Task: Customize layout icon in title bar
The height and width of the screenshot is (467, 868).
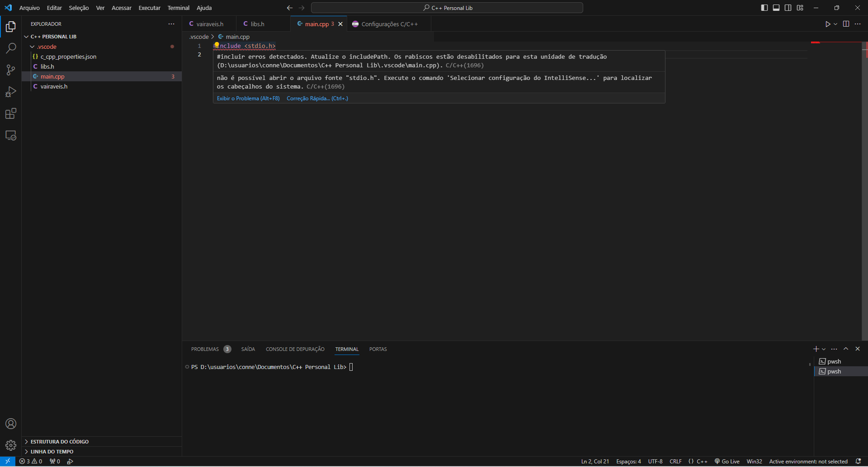Action: pyautogui.click(x=800, y=8)
